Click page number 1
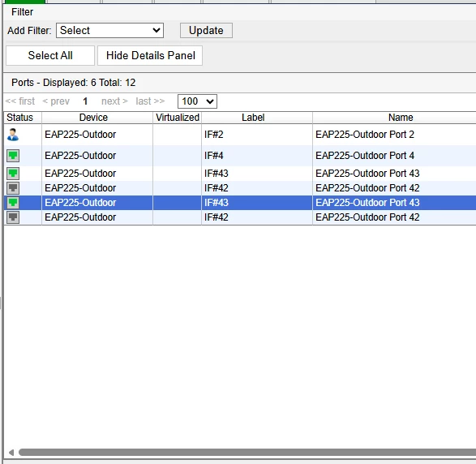The height and width of the screenshot is (464, 476). [85, 101]
